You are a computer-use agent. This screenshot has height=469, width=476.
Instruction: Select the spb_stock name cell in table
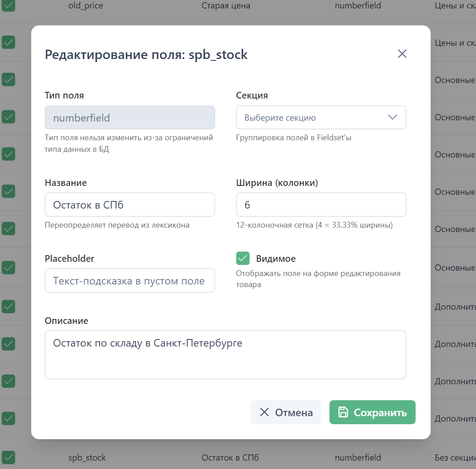click(x=87, y=457)
